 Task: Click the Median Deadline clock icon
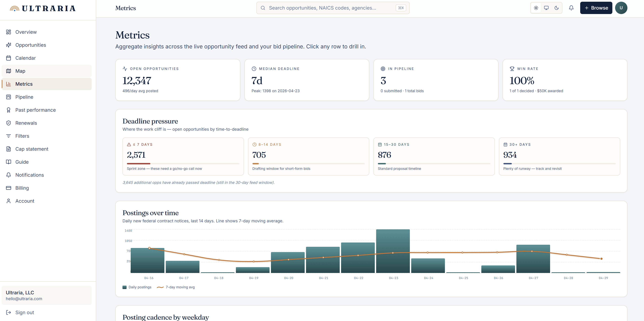pos(254,69)
